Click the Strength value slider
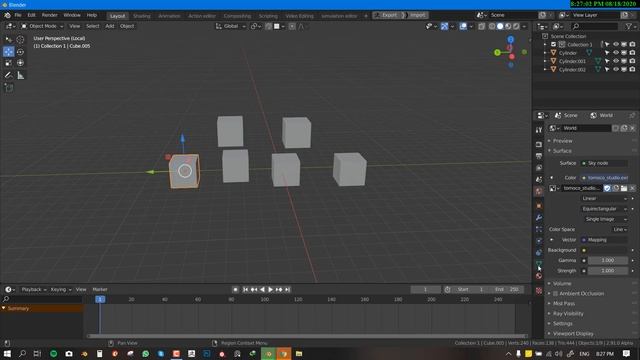640x360 pixels. [x=608, y=271]
